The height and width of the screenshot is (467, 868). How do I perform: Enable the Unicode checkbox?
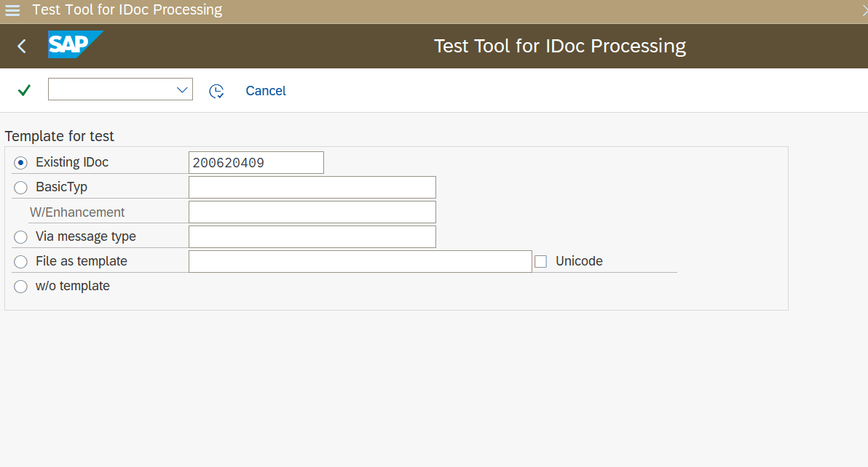[540, 262]
